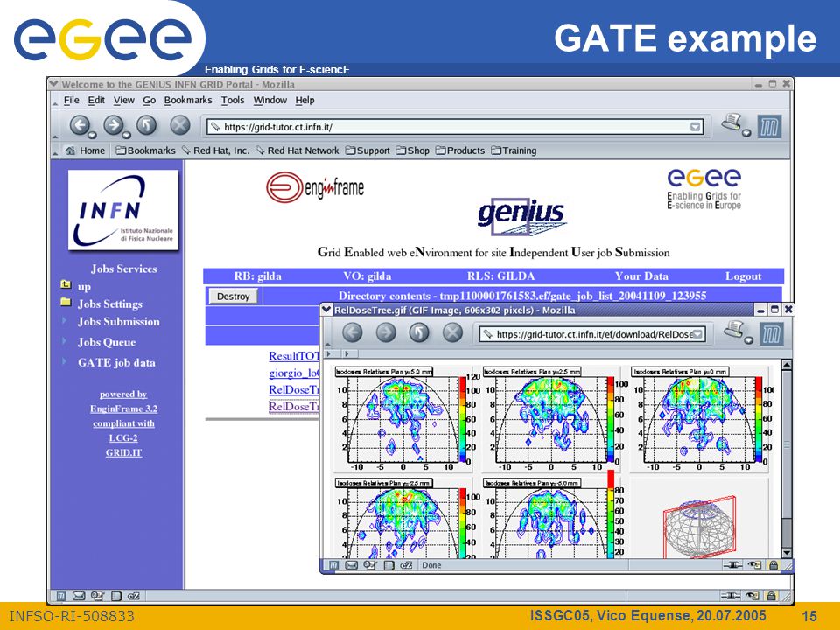This screenshot has height=630, width=840.
Task: Click Stop button in RelDoseTree.gif window
Action: [x=452, y=332]
